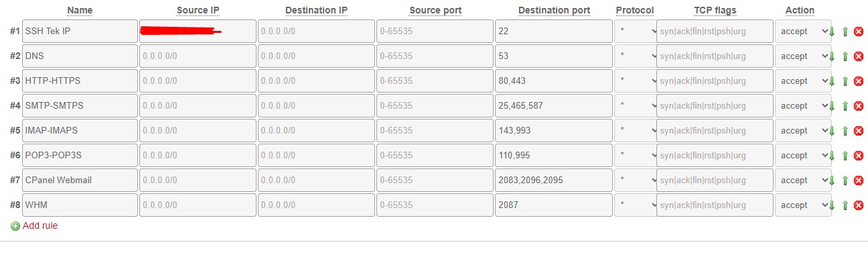Click the Add rule link
This screenshot has width=868, height=257.
(40, 226)
